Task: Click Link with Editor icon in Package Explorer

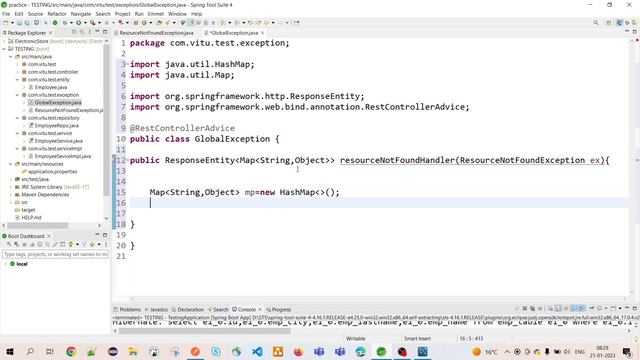Action: pyautogui.click(x=82, y=32)
